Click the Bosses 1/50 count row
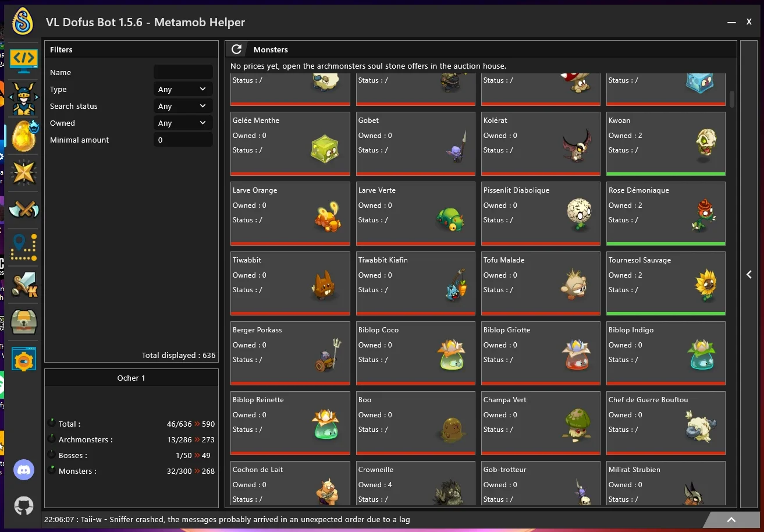This screenshot has width=764, height=532. tap(131, 455)
